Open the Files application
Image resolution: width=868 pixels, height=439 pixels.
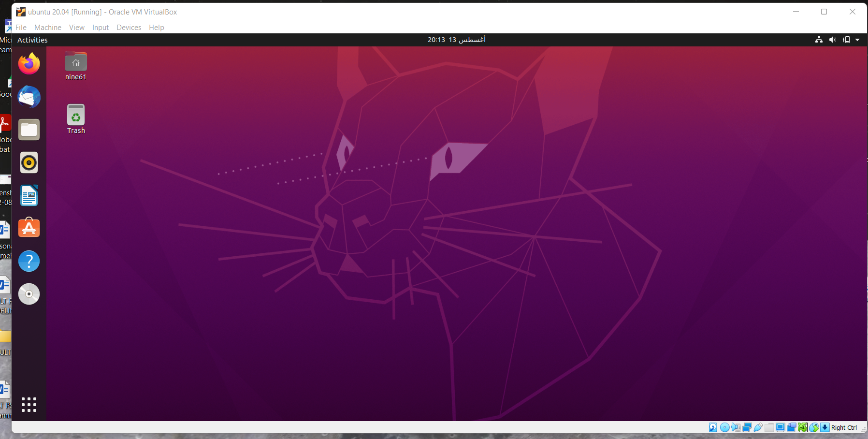pos(29,129)
